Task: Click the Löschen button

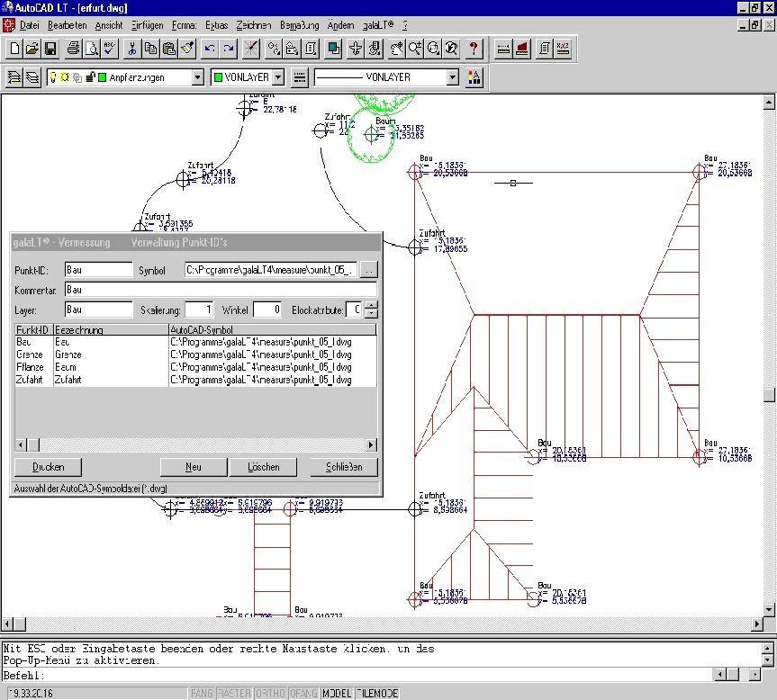Action: [263, 467]
